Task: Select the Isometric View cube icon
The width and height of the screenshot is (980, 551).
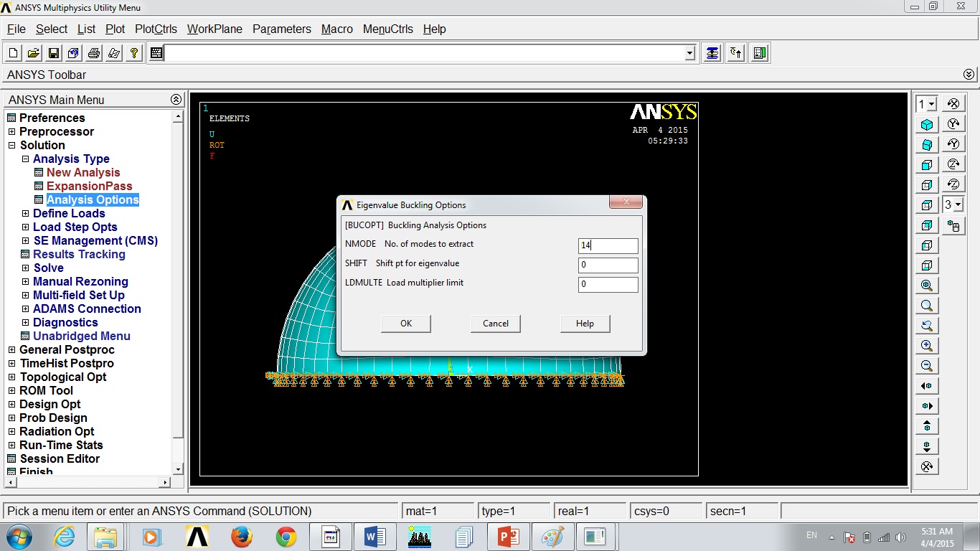Action: point(927,125)
